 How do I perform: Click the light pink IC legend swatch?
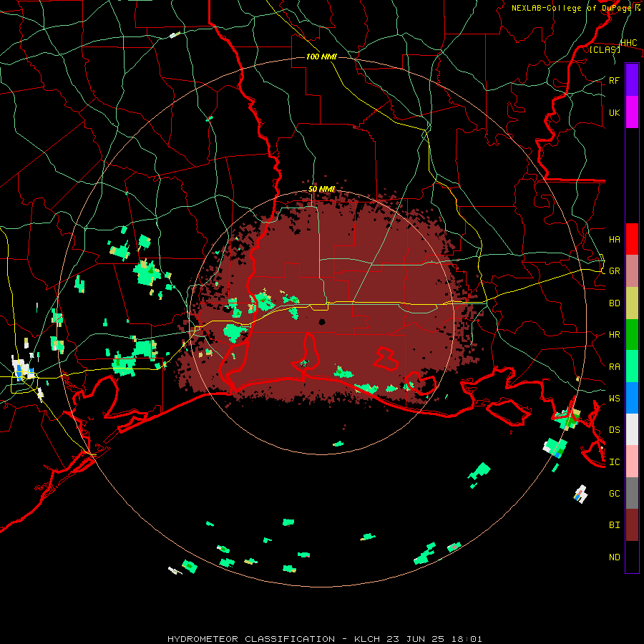(x=632, y=462)
